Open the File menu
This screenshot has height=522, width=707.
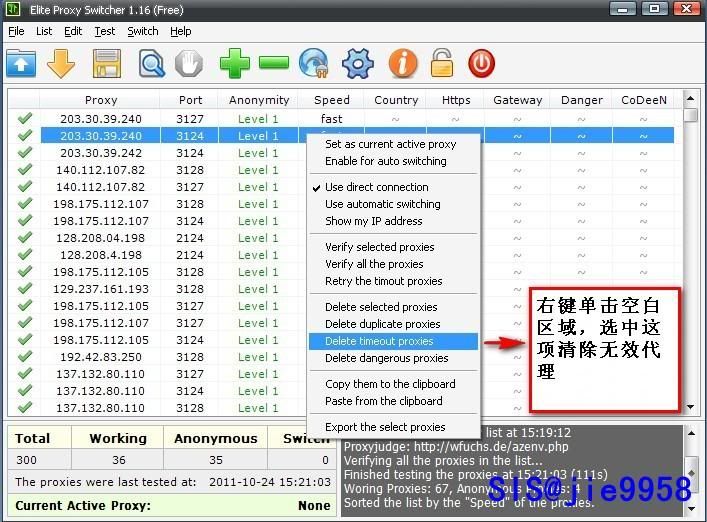click(16, 31)
